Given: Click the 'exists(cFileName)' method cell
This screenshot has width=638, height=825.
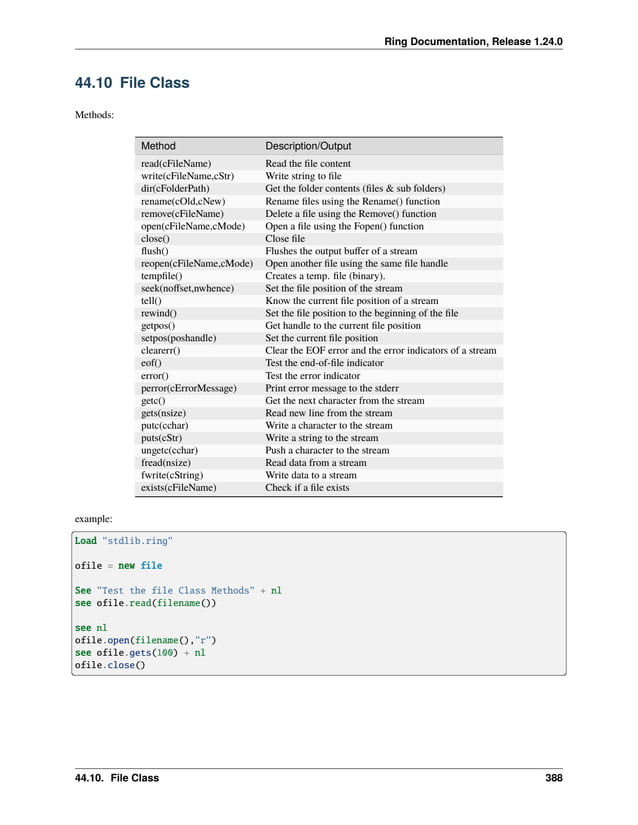Looking at the screenshot, I should (178, 488).
